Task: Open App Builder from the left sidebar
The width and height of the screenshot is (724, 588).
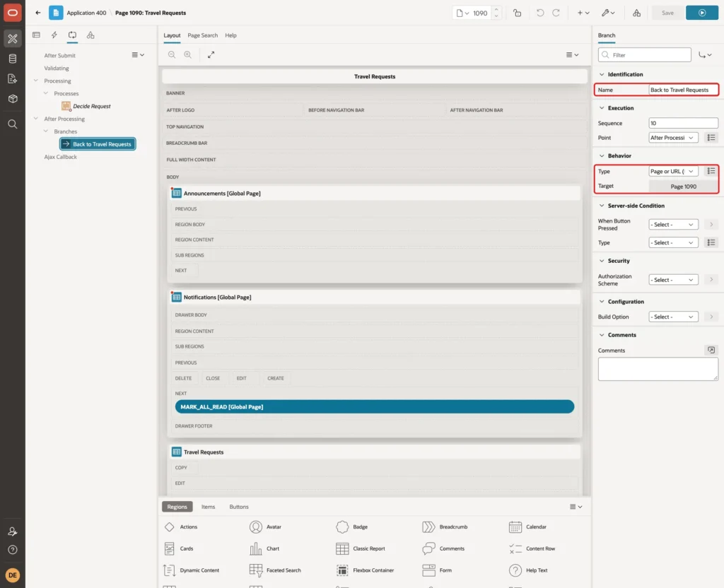Action: [x=13, y=38]
